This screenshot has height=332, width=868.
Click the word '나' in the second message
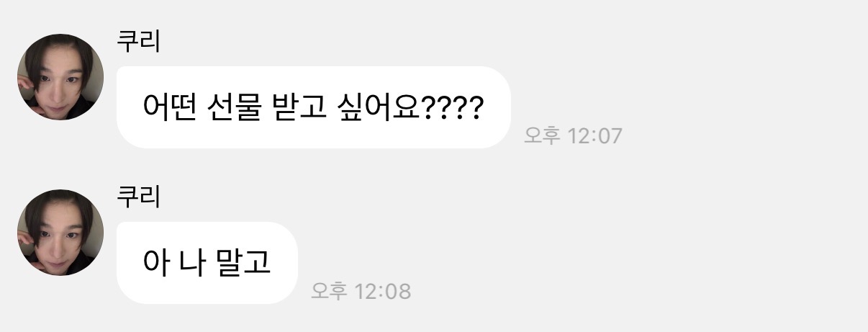(x=193, y=263)
